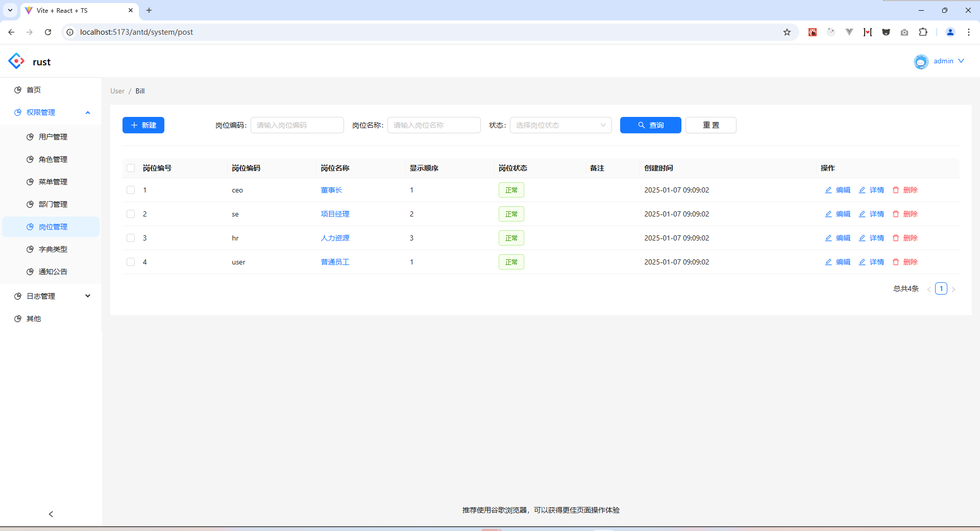Click the 正常 status tag in hr row
The width and height of the screenshot is (980, 531).
pyautogui.click(x=511, y=238)
